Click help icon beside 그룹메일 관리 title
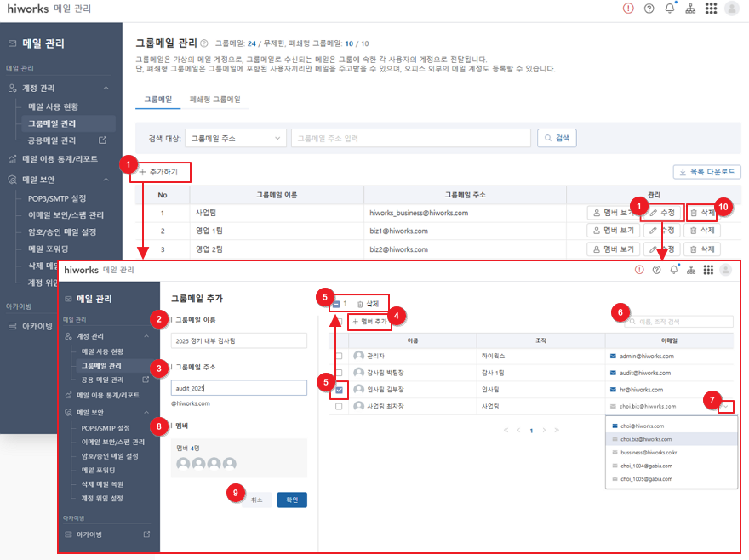 [203, 43]
